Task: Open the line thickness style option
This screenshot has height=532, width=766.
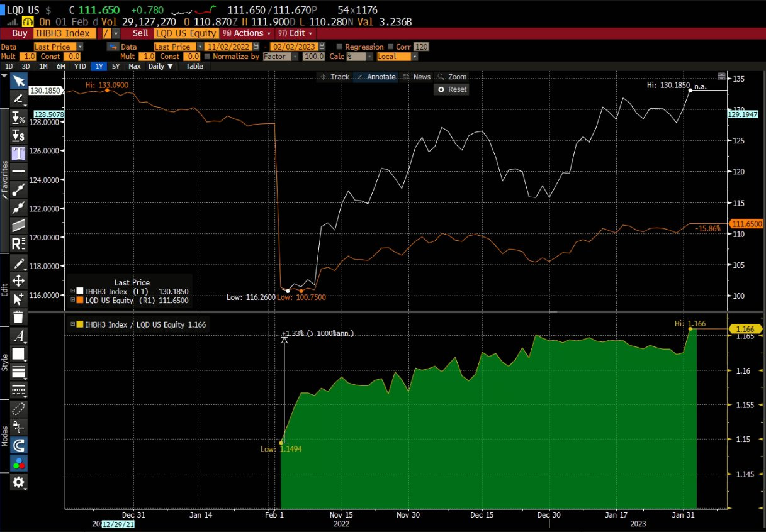Action: pos(19,372)
